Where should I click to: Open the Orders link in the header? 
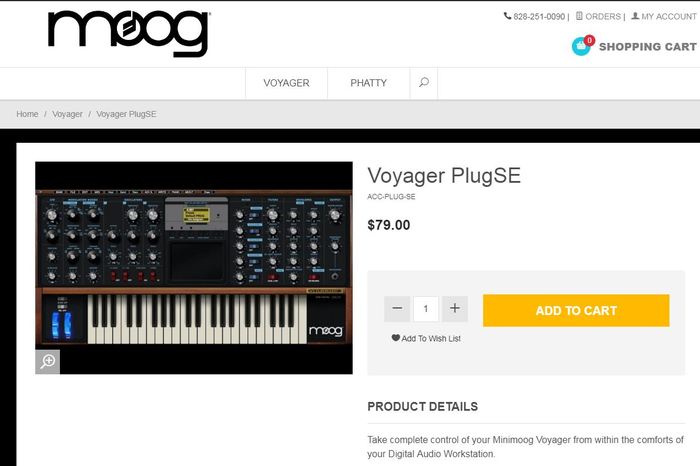tap(603, 17)
